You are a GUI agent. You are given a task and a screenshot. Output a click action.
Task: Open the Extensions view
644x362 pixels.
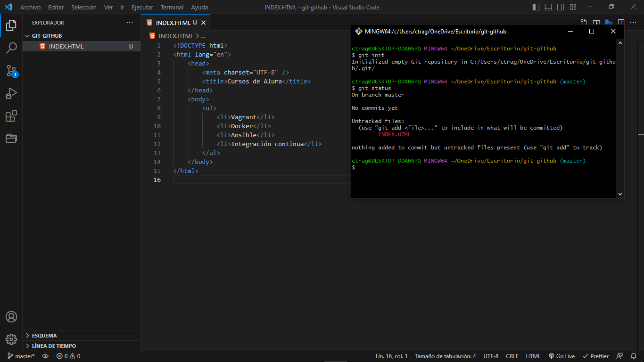coord(11,116)
